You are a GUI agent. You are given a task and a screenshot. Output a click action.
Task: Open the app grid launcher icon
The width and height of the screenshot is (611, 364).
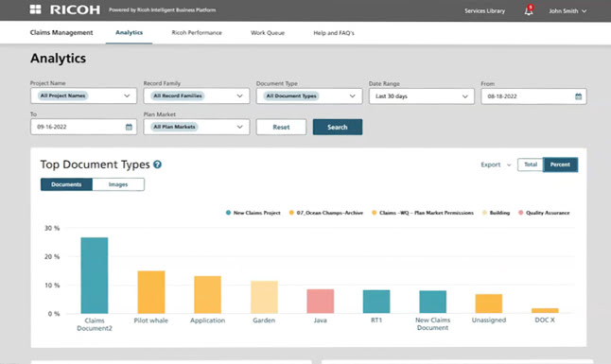pyautogui.click(x=35, y=9)
